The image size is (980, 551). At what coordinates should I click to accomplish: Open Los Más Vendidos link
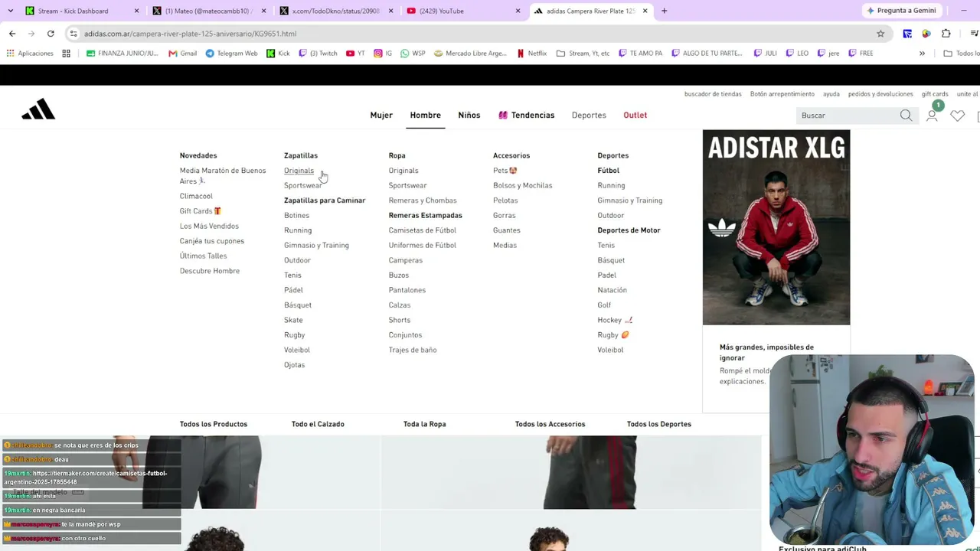coord(209,226)
